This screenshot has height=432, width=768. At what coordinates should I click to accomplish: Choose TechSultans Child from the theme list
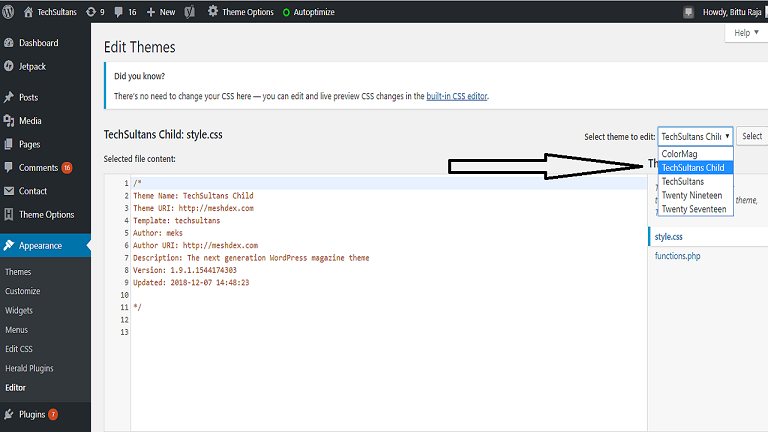click(x=695, y=168)
